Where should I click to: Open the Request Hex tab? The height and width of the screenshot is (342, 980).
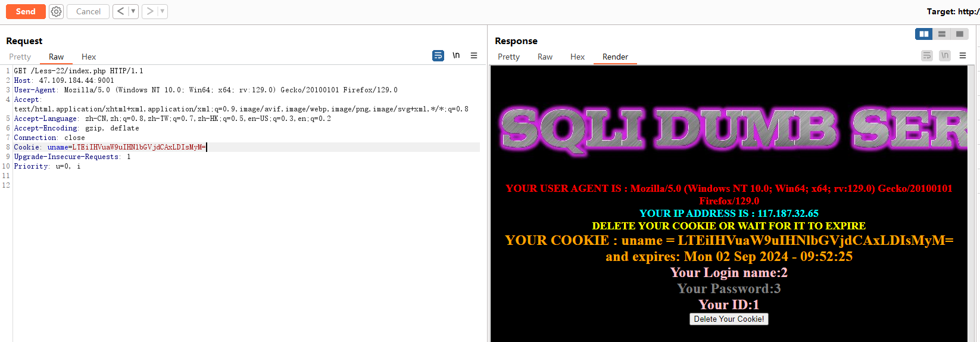point(89,57)
